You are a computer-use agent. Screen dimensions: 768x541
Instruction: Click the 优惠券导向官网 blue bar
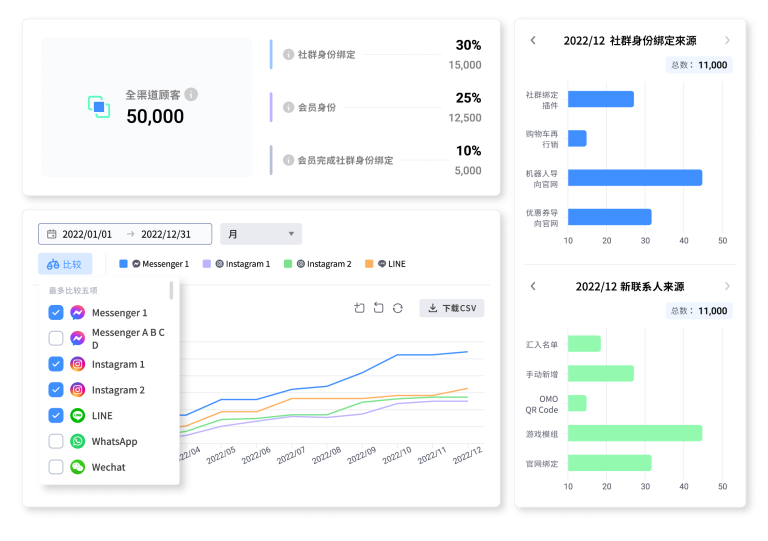click(610, 217)
